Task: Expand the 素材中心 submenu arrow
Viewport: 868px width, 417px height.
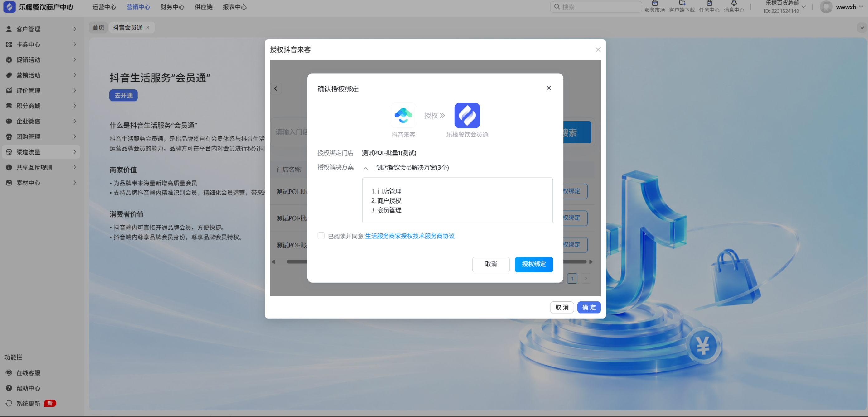Action: click(x=75, y=183)
